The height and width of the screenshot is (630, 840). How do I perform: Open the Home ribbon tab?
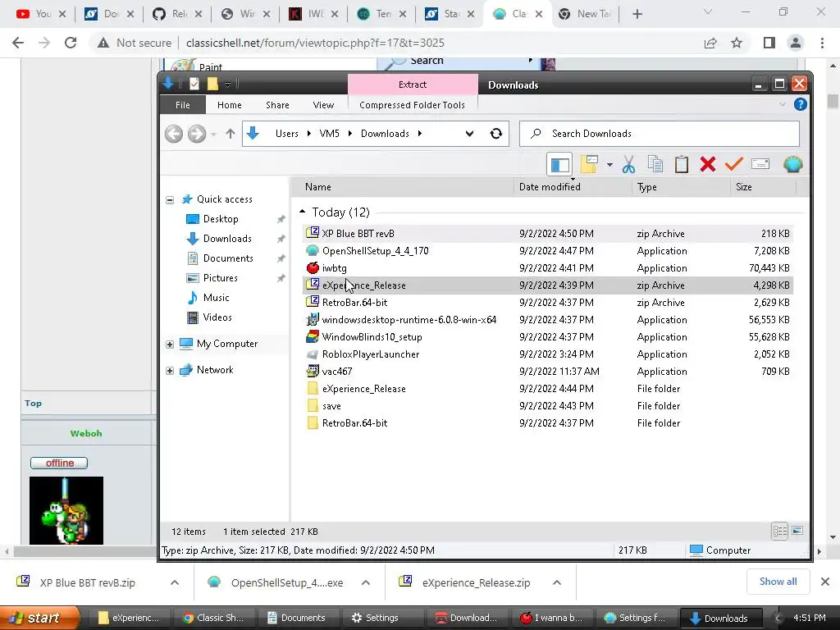tap(230, 105)
